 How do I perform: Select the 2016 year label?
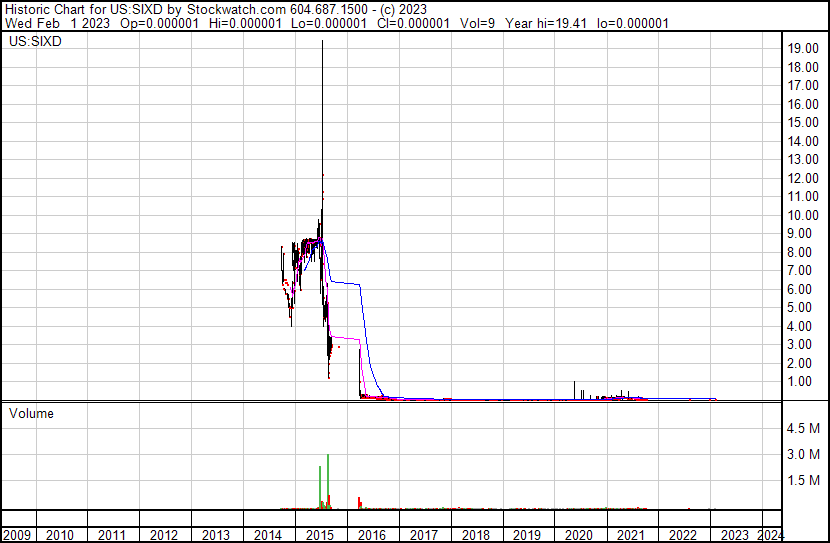(372, 535)
